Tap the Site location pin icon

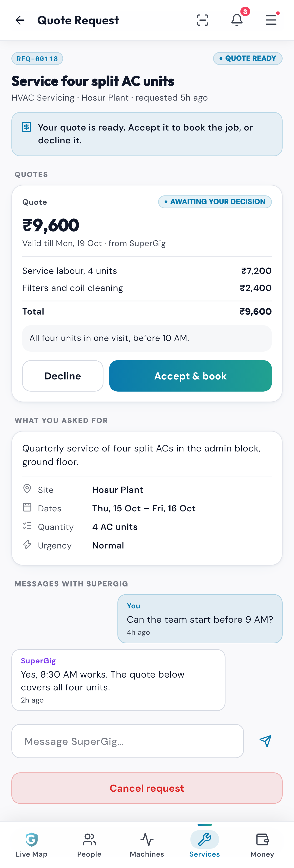point(27,489)
